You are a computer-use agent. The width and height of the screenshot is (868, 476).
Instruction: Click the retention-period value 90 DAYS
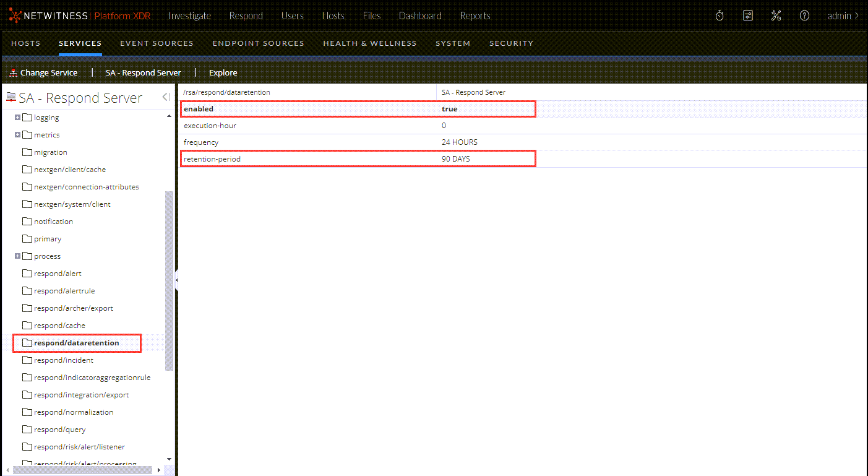[456, 159]
